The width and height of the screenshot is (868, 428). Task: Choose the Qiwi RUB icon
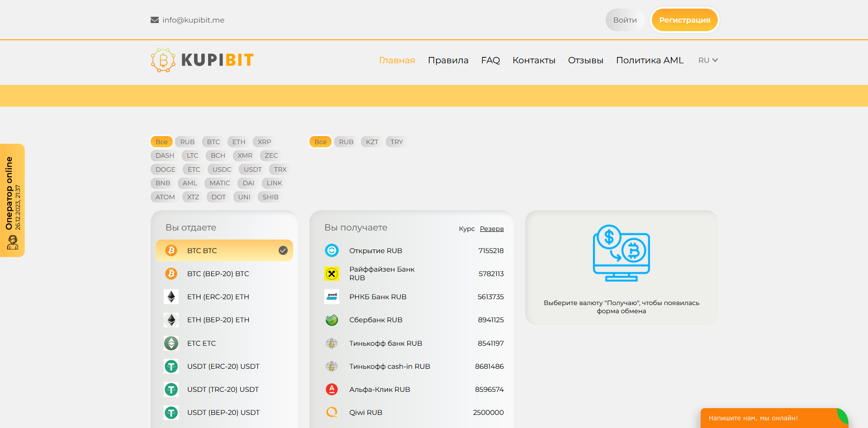tap(332, 412)
